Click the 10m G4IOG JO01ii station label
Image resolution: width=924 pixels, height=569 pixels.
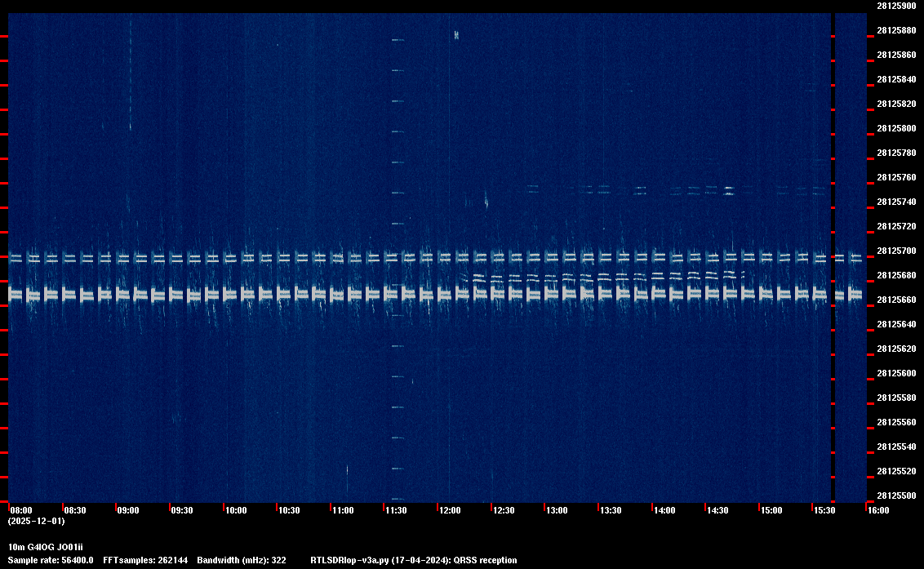click(x=46, y=547)
